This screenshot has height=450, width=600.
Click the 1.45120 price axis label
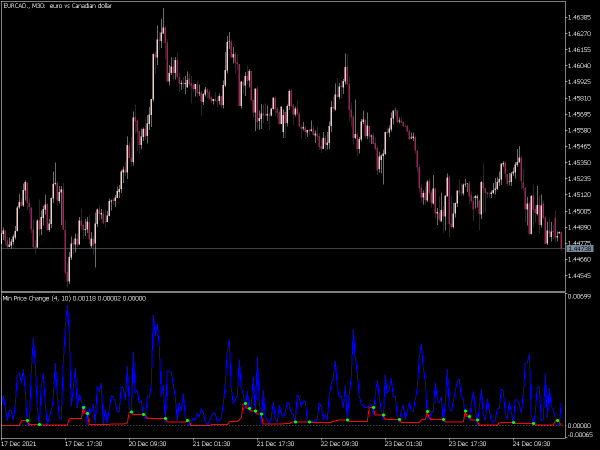coord(579,195)
